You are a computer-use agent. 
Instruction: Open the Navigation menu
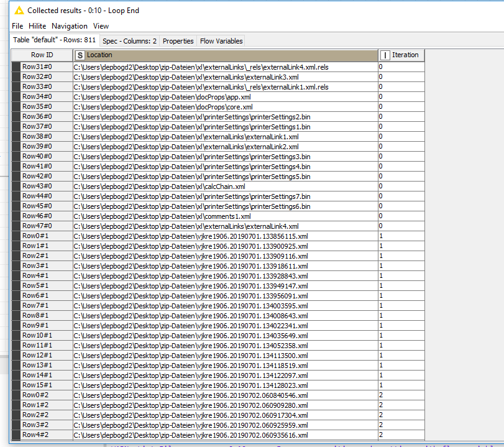tap(70, 26)
